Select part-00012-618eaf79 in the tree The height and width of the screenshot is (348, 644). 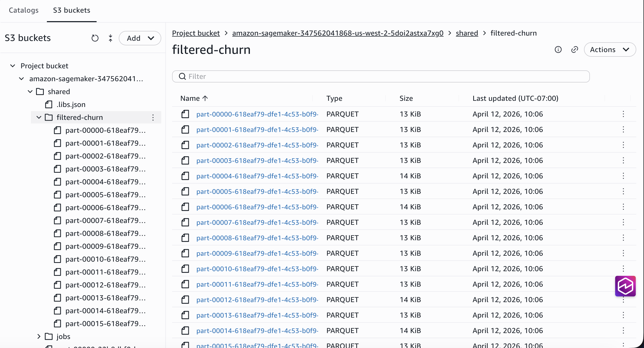[106, 285]
